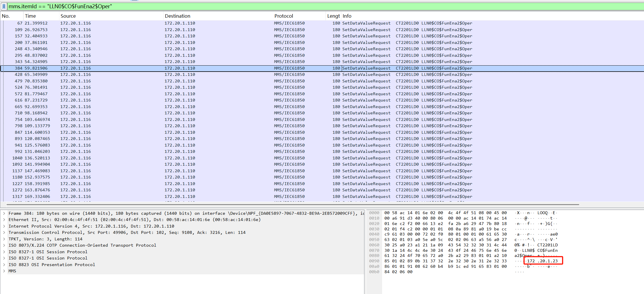Screen dimensions: 644x294
Task: Select packet 1317 at time 169.332406
Action: 322,196
